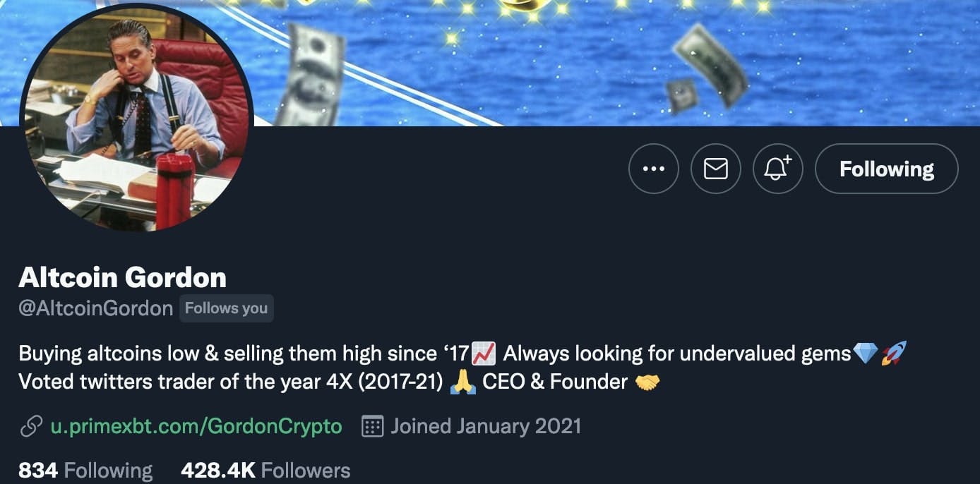Unfollow by clicking the Following button
The width and height of the screenshot is (980, 484).
886,169
